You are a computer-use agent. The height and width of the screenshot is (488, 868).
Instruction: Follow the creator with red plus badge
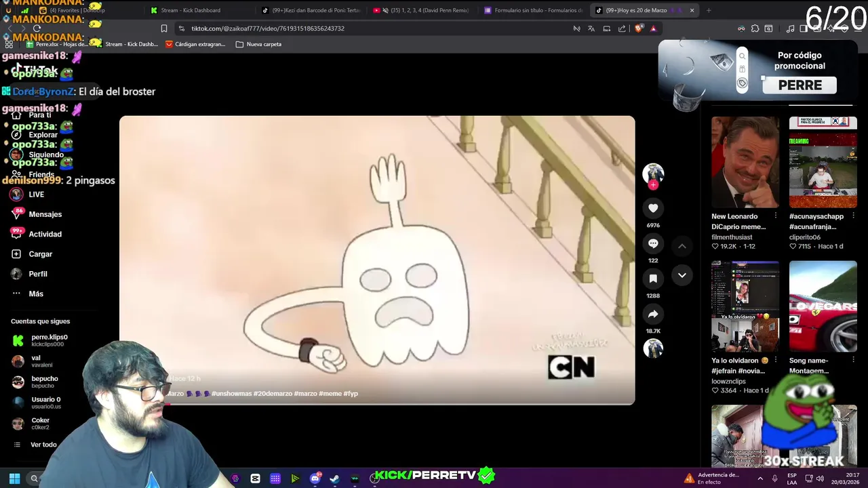coord(653,185)
